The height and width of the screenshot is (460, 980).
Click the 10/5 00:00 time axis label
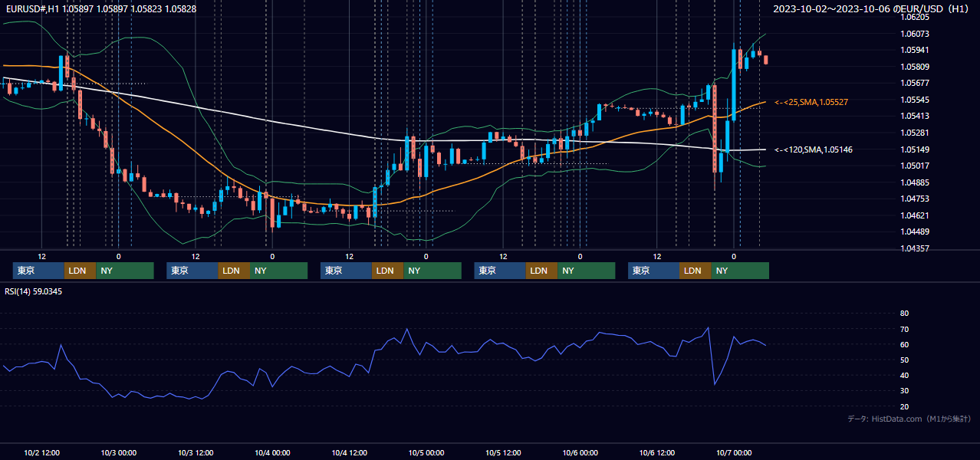click(x=426, y=453)
